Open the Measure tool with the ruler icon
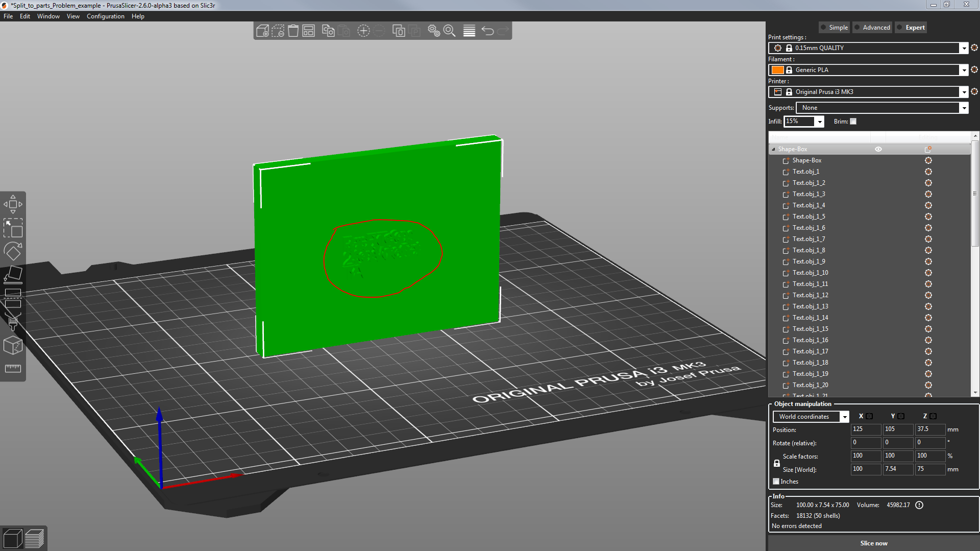 tap(13, 369)
